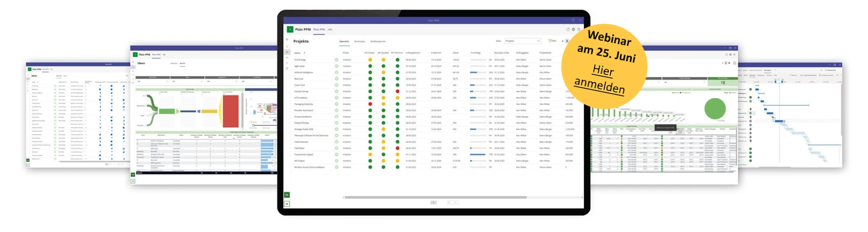The image size is (868, 232).
Task: Select the Plain PPM tab in the header
Action: click(319, 29)
